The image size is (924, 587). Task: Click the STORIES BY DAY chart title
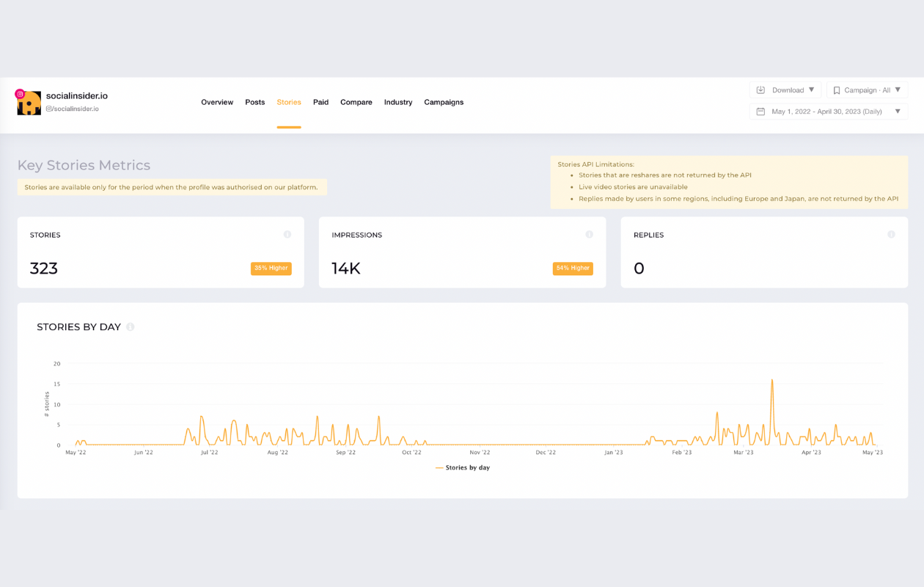78,327
